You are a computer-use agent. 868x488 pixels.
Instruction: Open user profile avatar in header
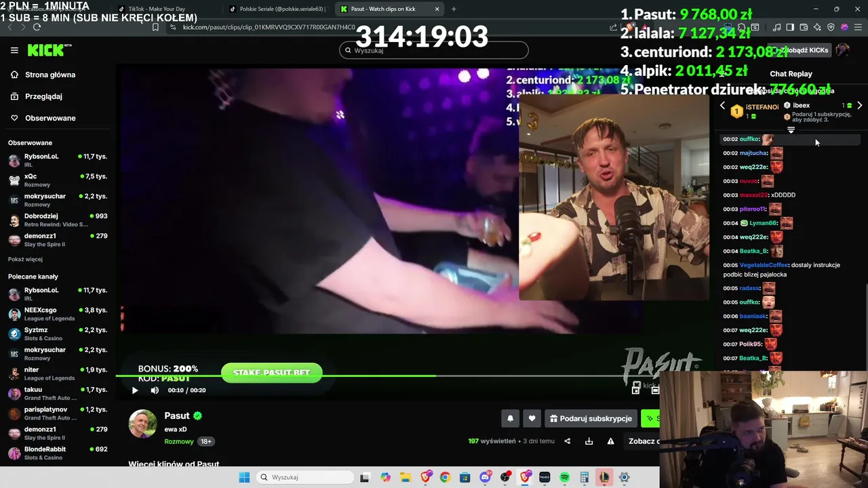(843, 50)
